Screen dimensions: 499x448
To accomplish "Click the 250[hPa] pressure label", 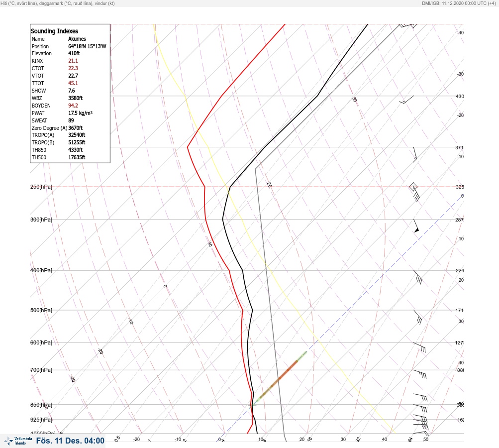I will pos(41,187).
